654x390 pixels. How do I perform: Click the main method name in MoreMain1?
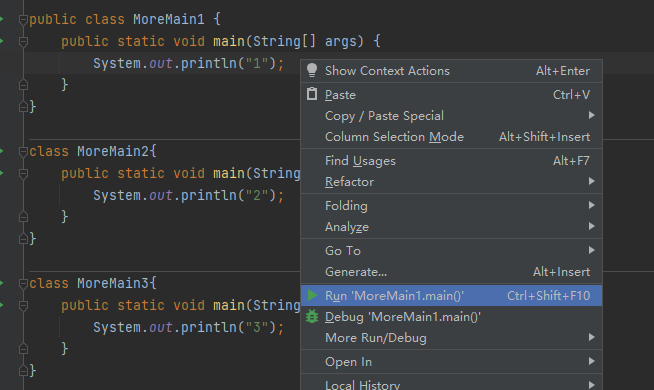229,41
